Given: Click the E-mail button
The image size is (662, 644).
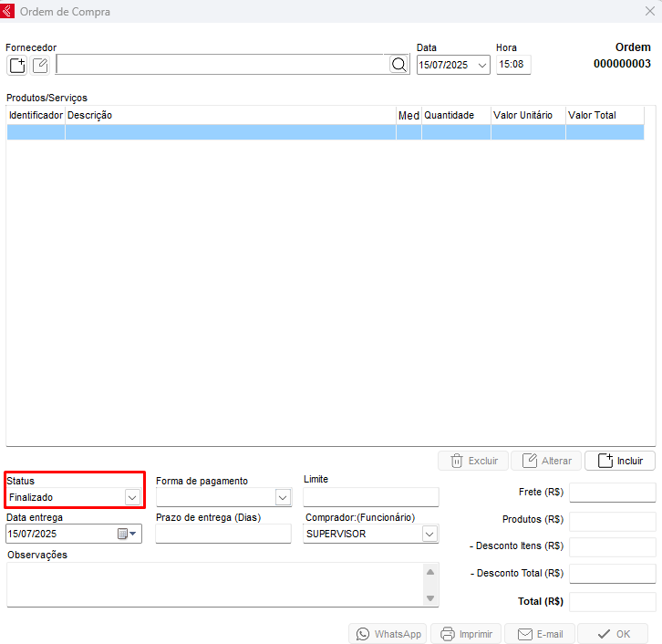Looking at the screenshot, I should [x=540, y=634].
